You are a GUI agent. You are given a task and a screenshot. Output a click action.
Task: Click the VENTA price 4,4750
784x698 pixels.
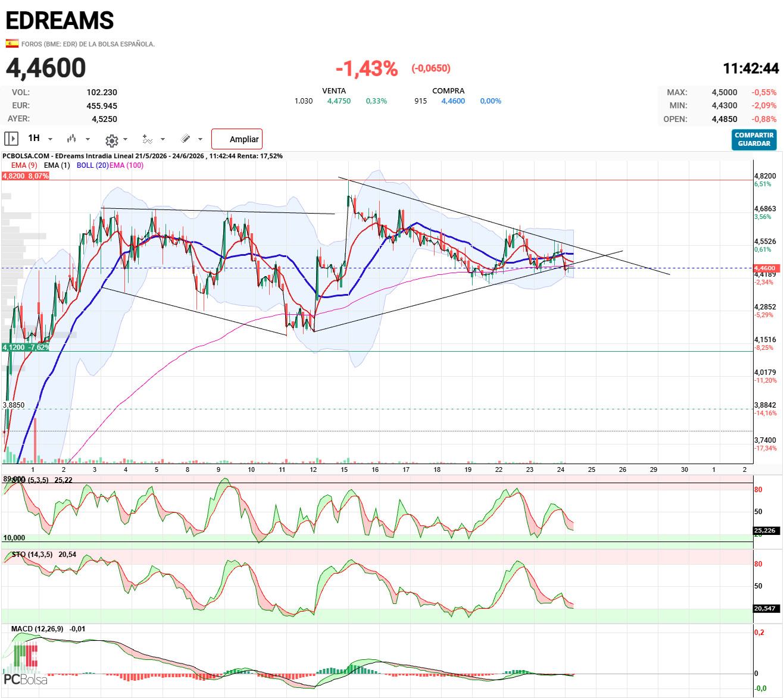[x=339, y=101]
